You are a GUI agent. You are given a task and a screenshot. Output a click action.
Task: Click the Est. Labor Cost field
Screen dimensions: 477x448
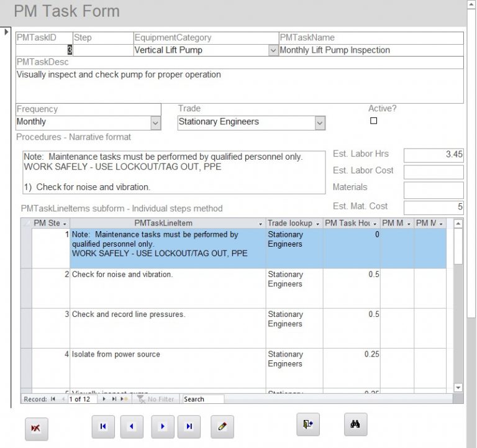pyautogui.click(x=434, y=172)
